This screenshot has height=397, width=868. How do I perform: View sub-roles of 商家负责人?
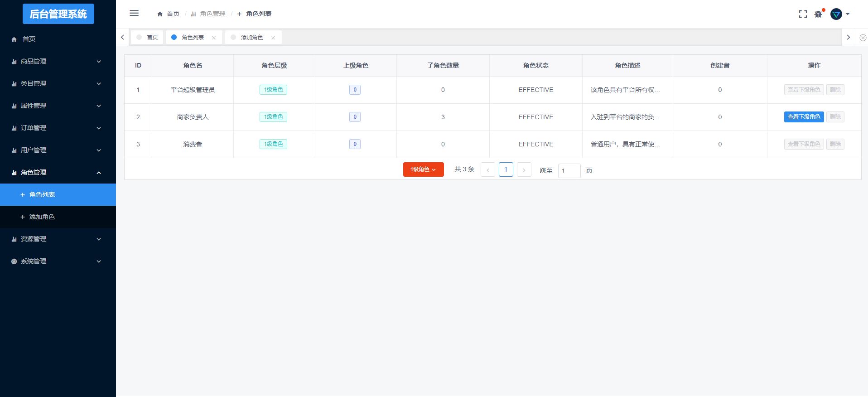[x=804, y=117]
